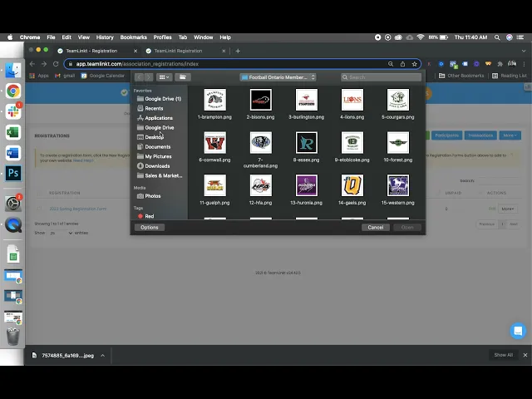Launch Finder from the Dock
The width and height of the screenshot is (532, 399).
click(x=13, y=70)
